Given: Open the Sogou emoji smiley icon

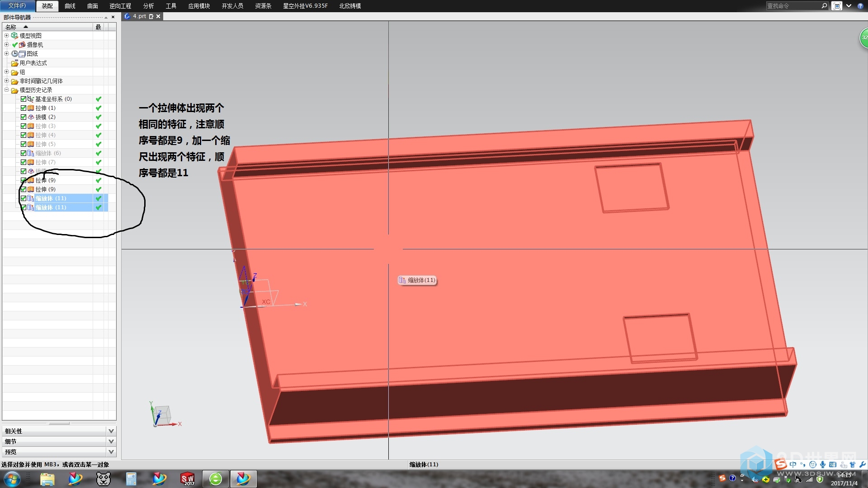Looking at the screenshot, I should (x=813, y=465).
